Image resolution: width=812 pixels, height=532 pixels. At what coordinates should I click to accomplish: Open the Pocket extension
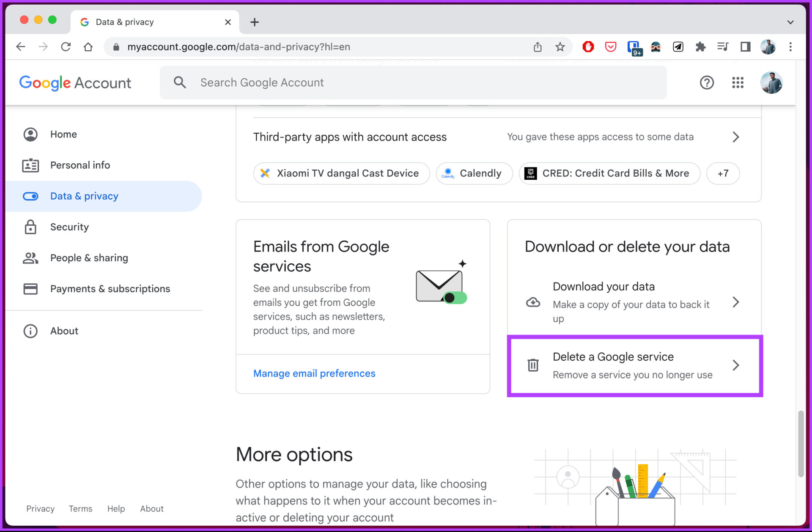pos(610,47)
